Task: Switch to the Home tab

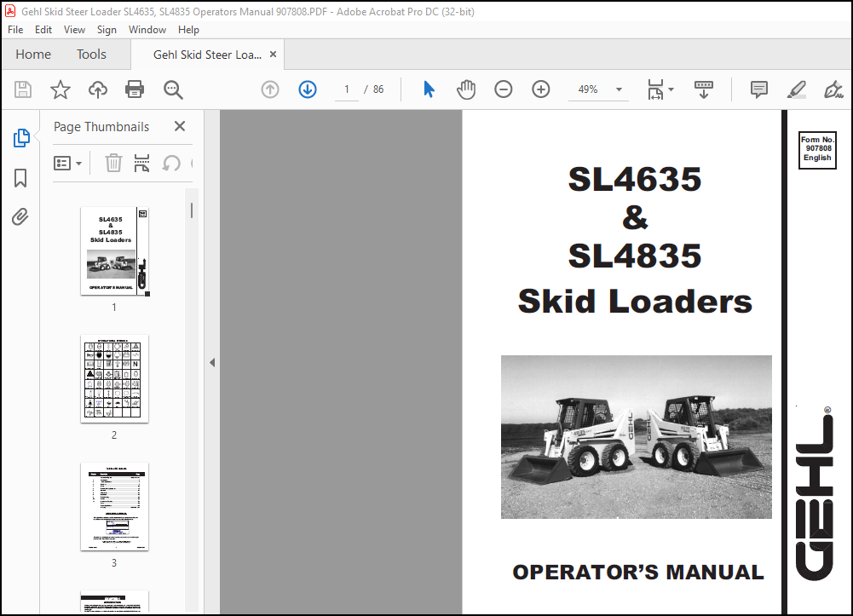Action: pos(33,55)
